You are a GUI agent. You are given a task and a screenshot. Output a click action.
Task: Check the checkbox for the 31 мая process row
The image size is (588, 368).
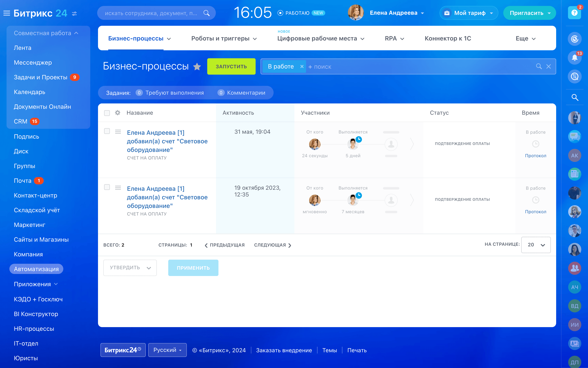(x=107, y=131)
